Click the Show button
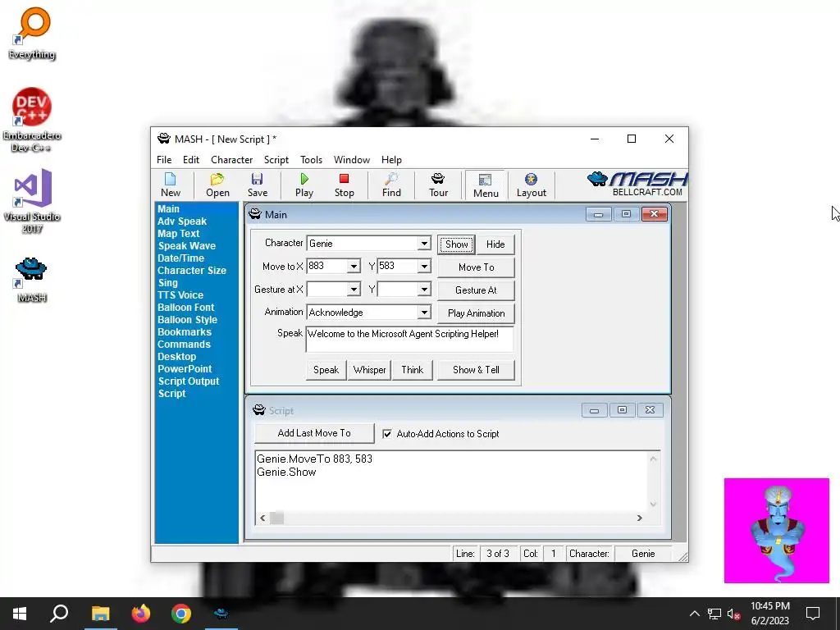 click(x=456, y=244)
